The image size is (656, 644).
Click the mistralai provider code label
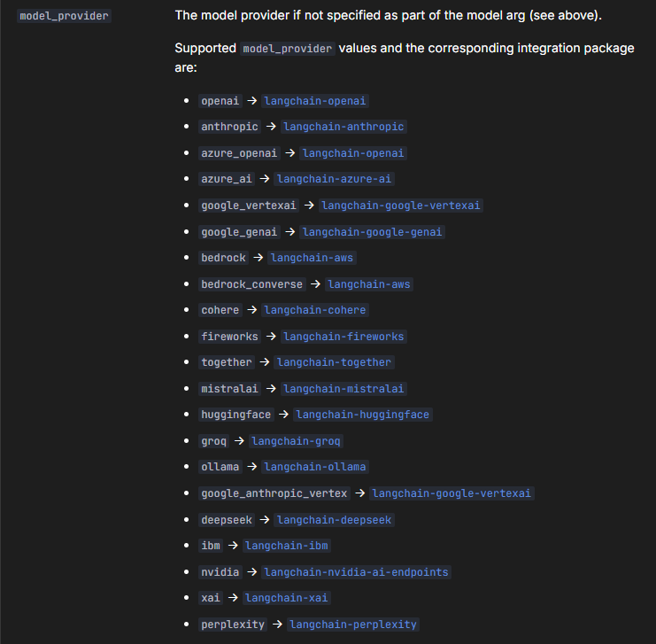(x=229, y=389)
